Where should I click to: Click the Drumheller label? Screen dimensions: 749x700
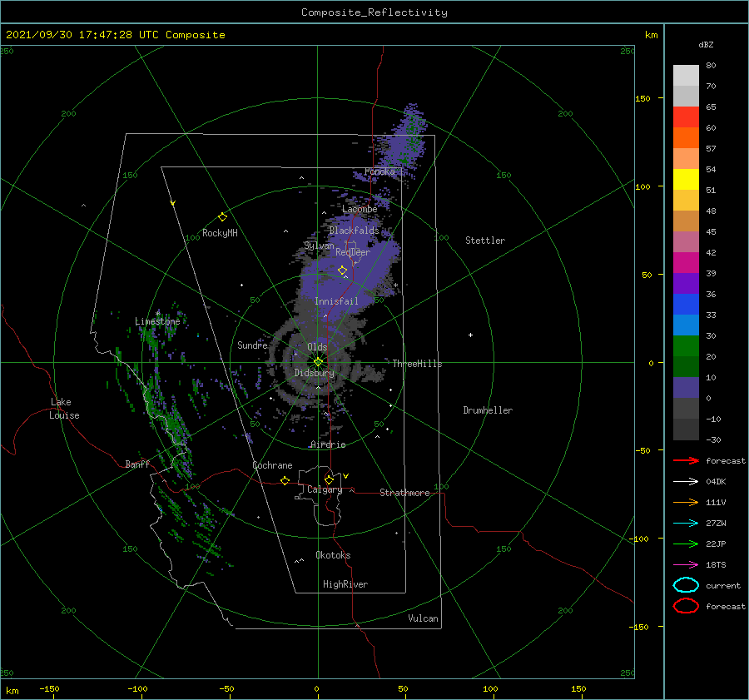pyautogui.click(x=488, y=410)
